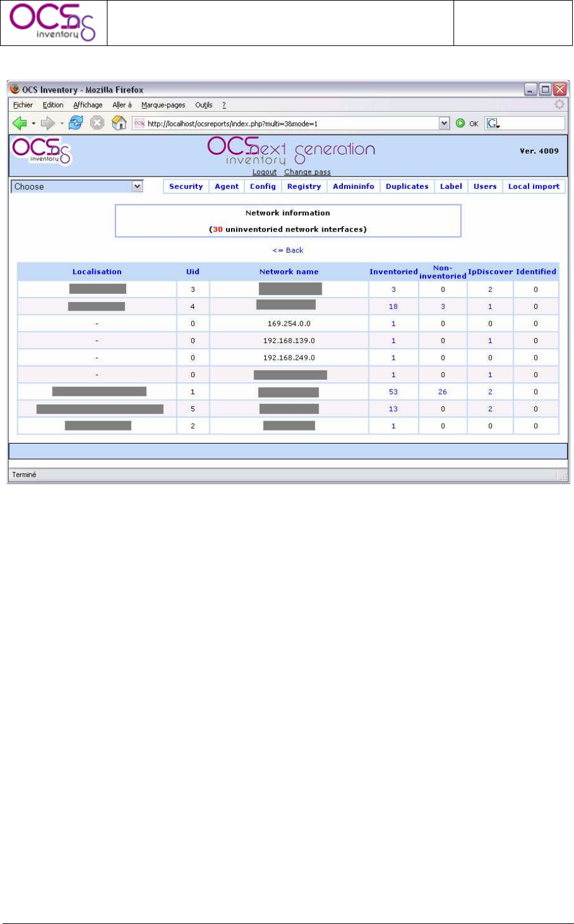Open the IpDiscover 1 link for 192.168.139.0
Viewport: 574px width, 924px height.
(490, 341)
